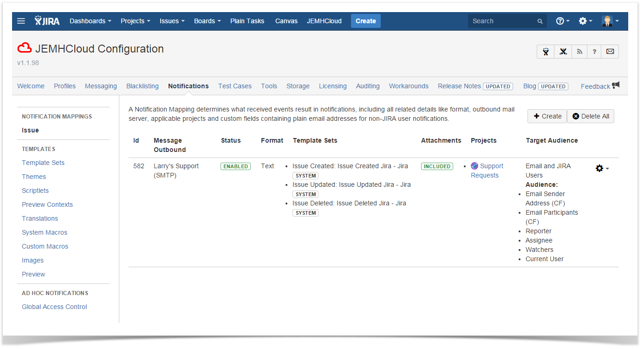The height and width of the screenshot is (349, 644).
Task: Switch to the Blacklisting tab
Action: coord(143,86)
